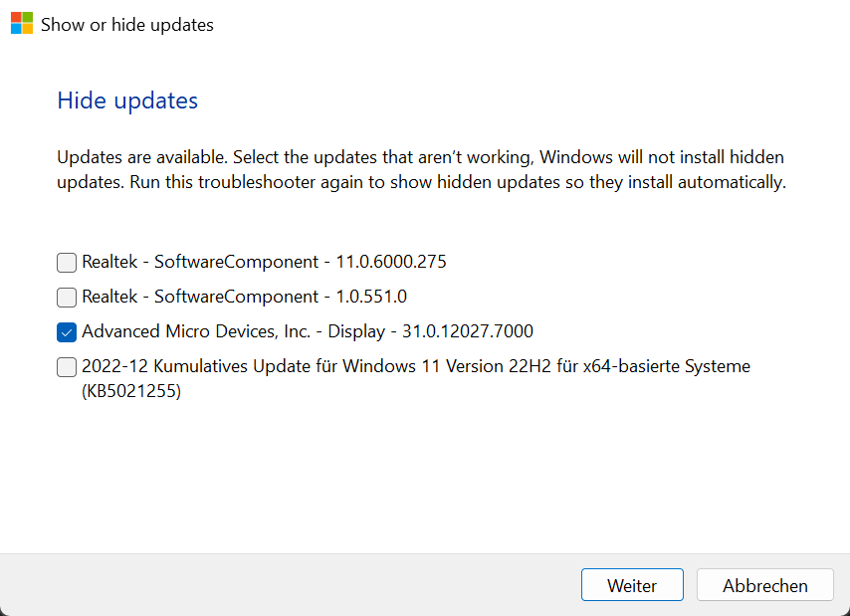Cancel with the Abbrechen button
The height and width of the screenshot is (616, 850).
click(764, 585)
